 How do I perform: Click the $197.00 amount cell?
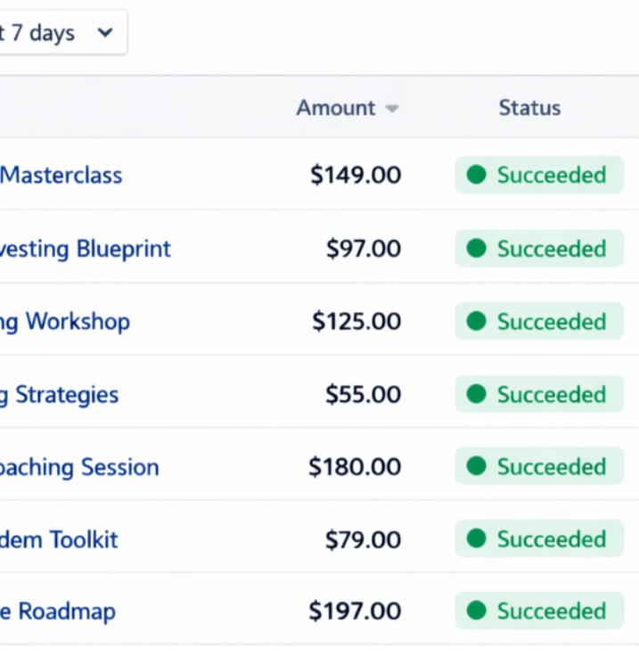pyautogui.click(x=355, y=611)
